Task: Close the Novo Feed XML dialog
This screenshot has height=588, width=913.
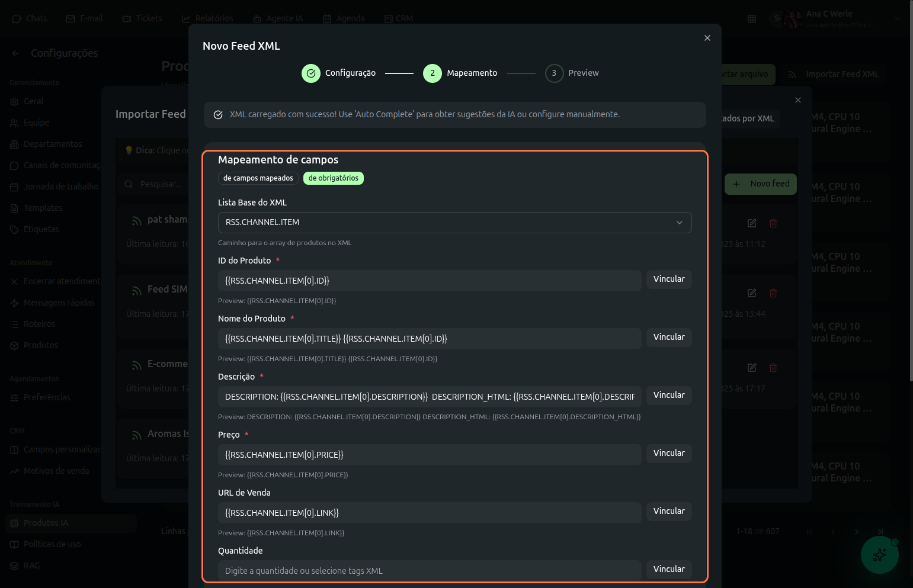Action: [x=707, y=38]
